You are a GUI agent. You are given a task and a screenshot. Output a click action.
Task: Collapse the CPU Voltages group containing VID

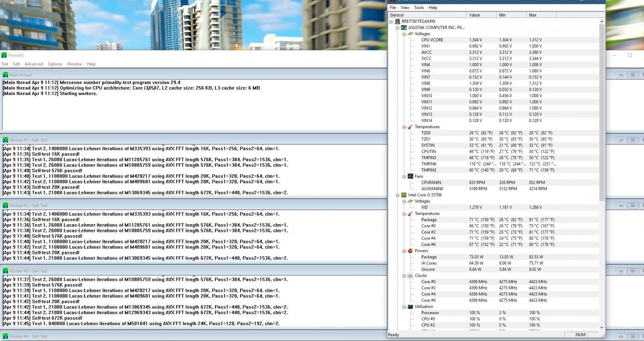pyautogui.click(x=404, y=201)
